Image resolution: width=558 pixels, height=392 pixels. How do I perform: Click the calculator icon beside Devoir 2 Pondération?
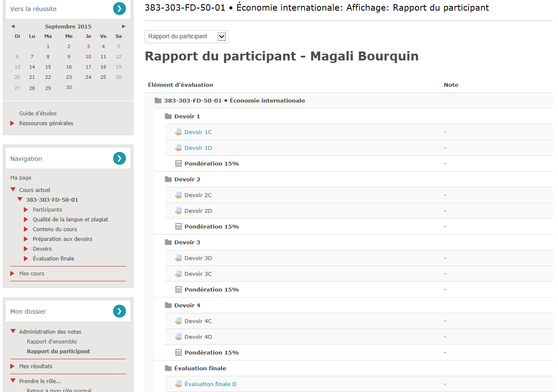pyautogui.click(x=178, y=226)
